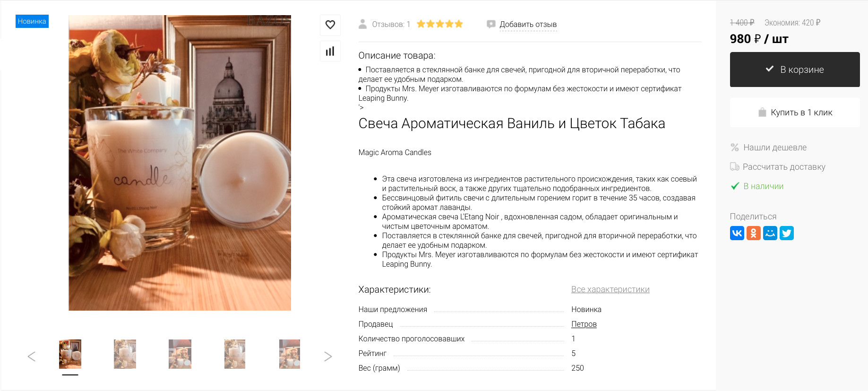Share via Moy Mir smiley icon
The image size is (868, 391).
tap(770, 233)
